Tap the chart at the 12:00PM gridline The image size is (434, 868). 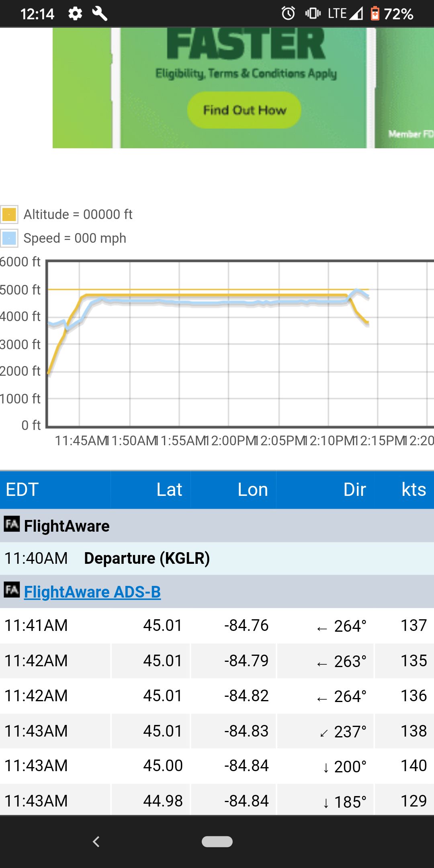[x=229, y=344]
